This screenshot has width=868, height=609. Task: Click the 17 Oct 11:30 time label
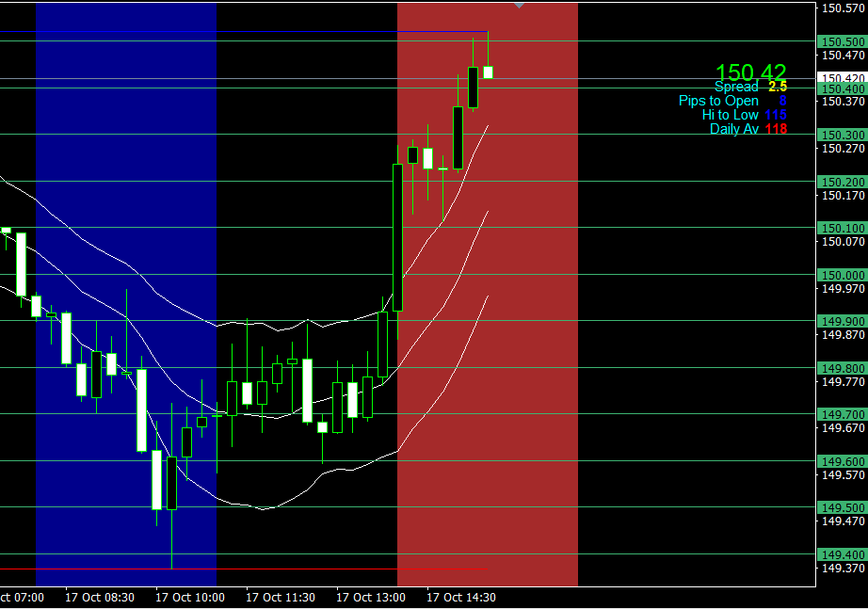[279, 597]
